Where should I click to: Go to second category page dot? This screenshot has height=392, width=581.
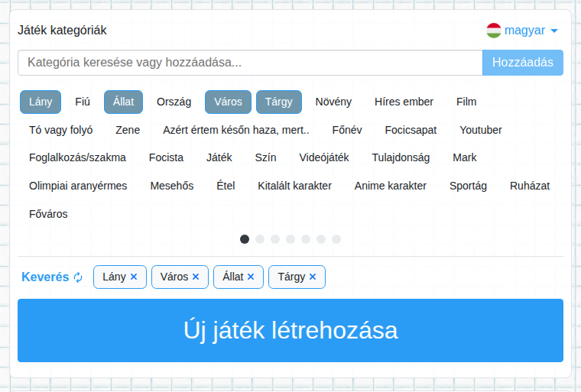pyautogui.click(x=260, y=239)
